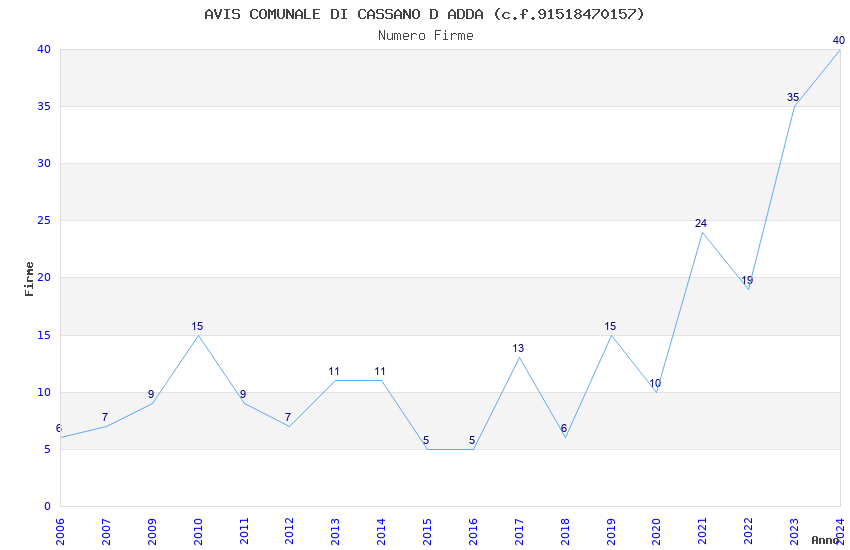The width and height of the screenshot is (850, 550).
Task: Click data label 6 for year 2018
Action: tap(564, 429)
